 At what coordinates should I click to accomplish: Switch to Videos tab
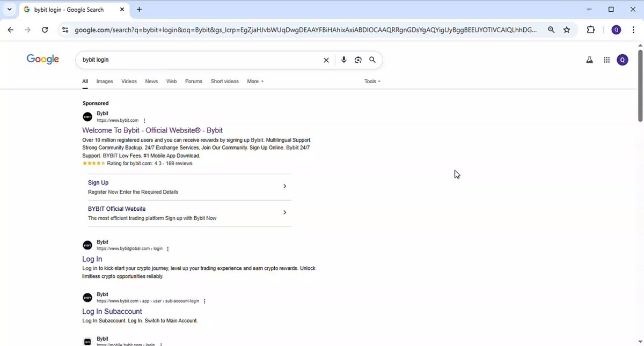coord(129,82)
